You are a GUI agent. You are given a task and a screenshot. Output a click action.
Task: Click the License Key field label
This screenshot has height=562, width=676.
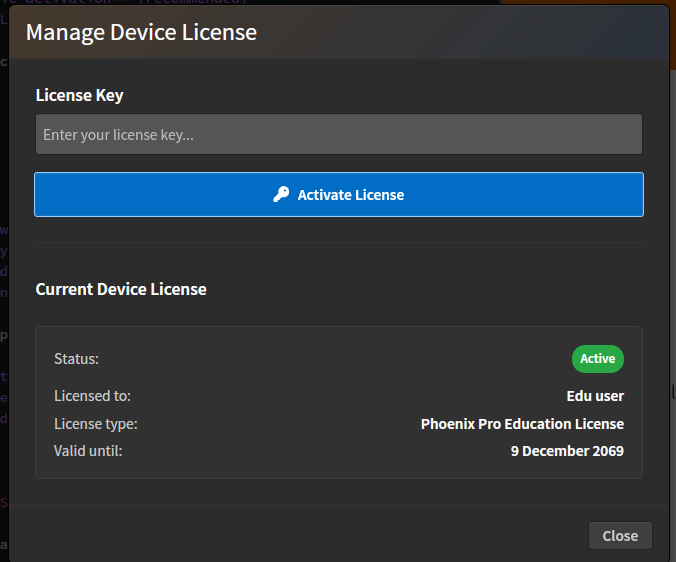click(x=79, y=95)
